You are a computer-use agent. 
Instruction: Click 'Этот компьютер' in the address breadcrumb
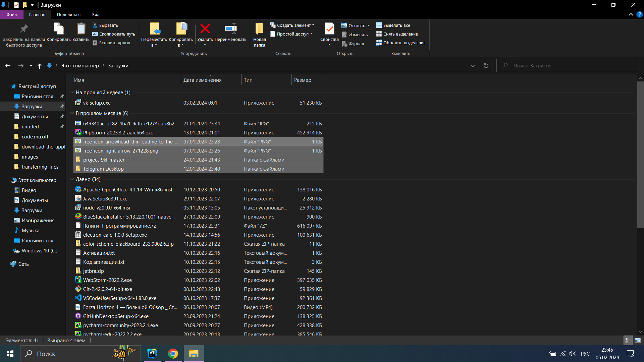point(80,66)
